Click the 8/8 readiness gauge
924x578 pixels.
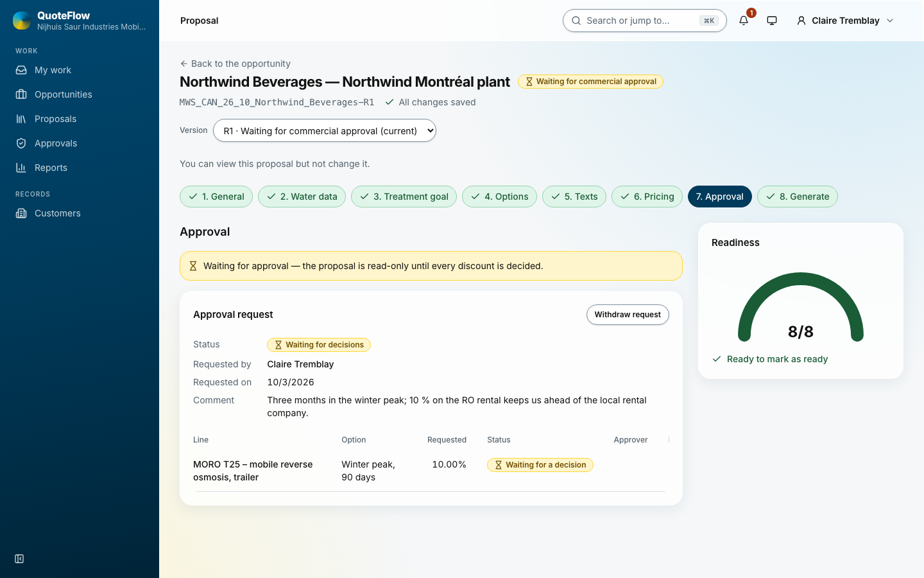coord(801,307)
